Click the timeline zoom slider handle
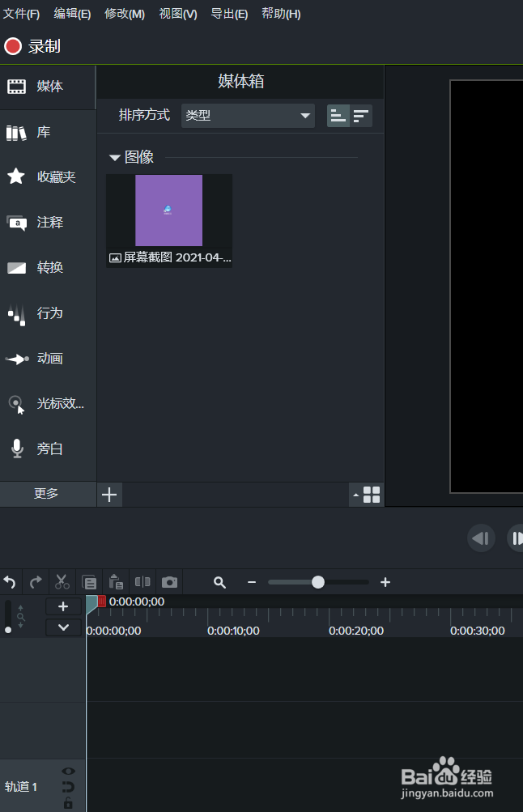The width and height of the screenshot is (523, 812). pos(318,583)
